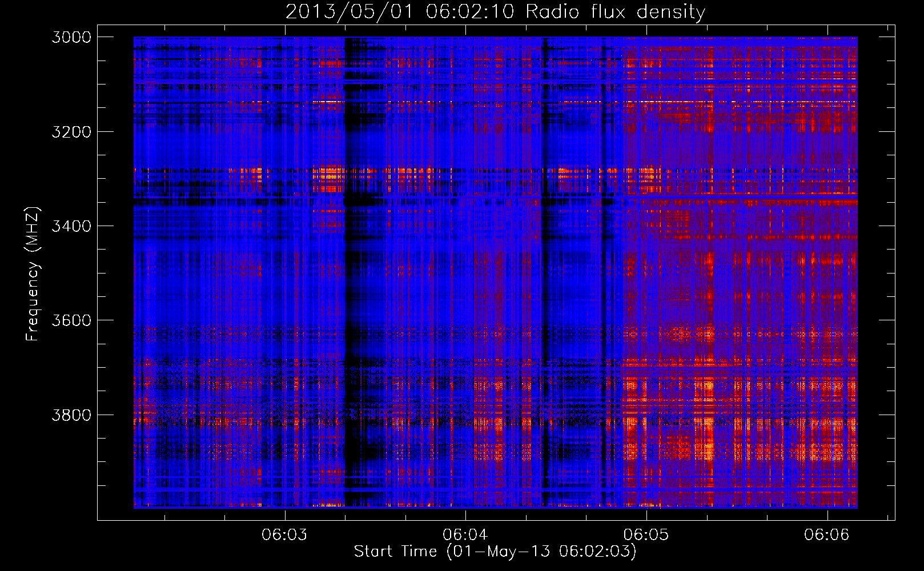Click the plot title 'Radio flux density'
Viewport: 924px width, 571px height.
615,12
